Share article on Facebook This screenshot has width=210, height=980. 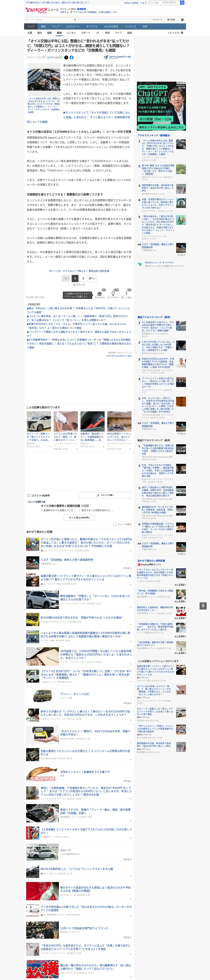click(x=71, y=57)
